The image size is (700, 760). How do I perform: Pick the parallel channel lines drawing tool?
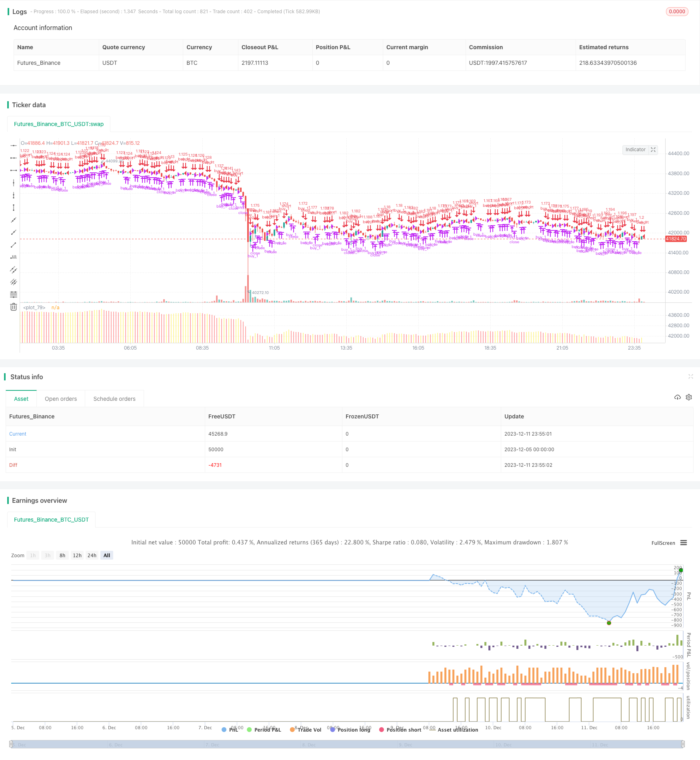coord(14,270)
